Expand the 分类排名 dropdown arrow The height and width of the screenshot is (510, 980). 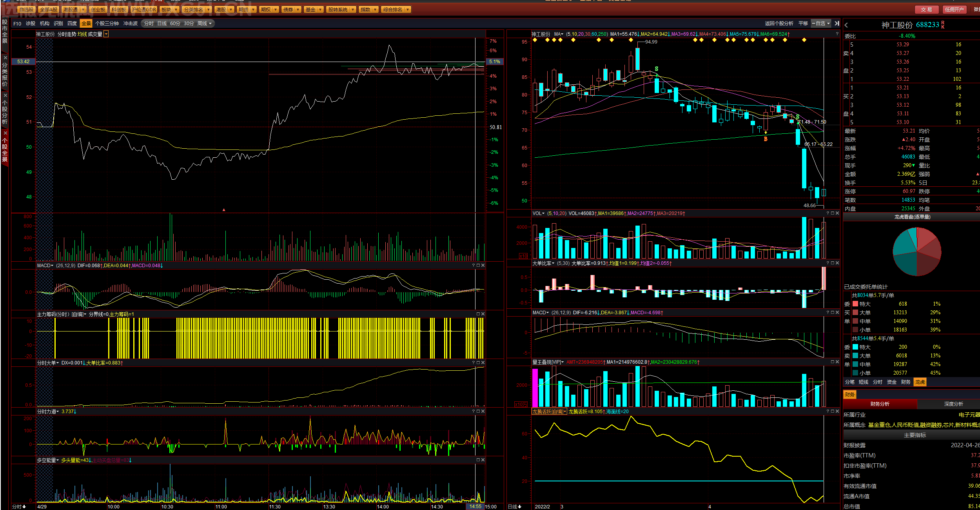pyautogui.click(x=209, y=9)
